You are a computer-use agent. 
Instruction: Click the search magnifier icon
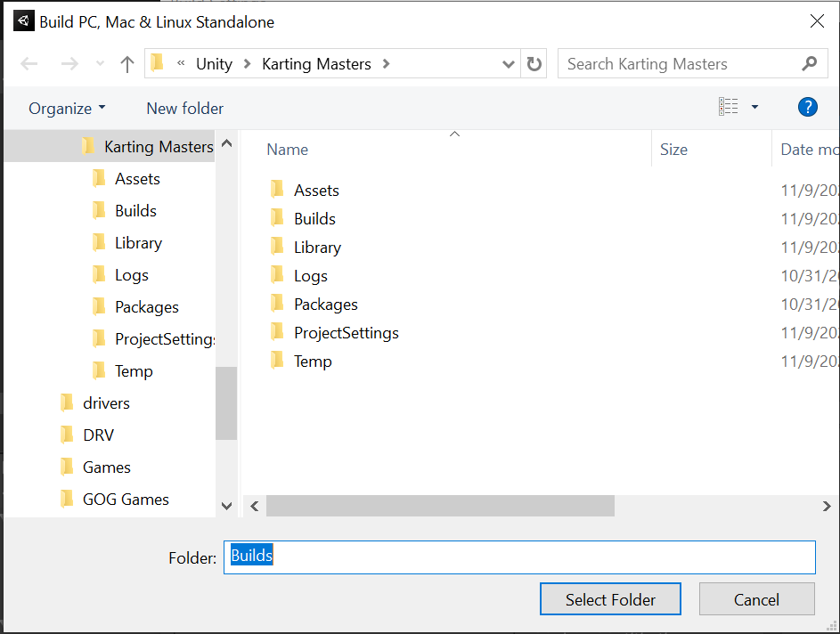[x=809, y=64]
